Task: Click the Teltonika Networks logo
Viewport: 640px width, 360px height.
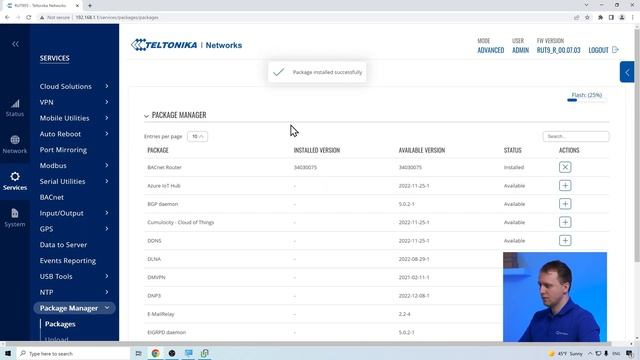Action: click(187, 45)
